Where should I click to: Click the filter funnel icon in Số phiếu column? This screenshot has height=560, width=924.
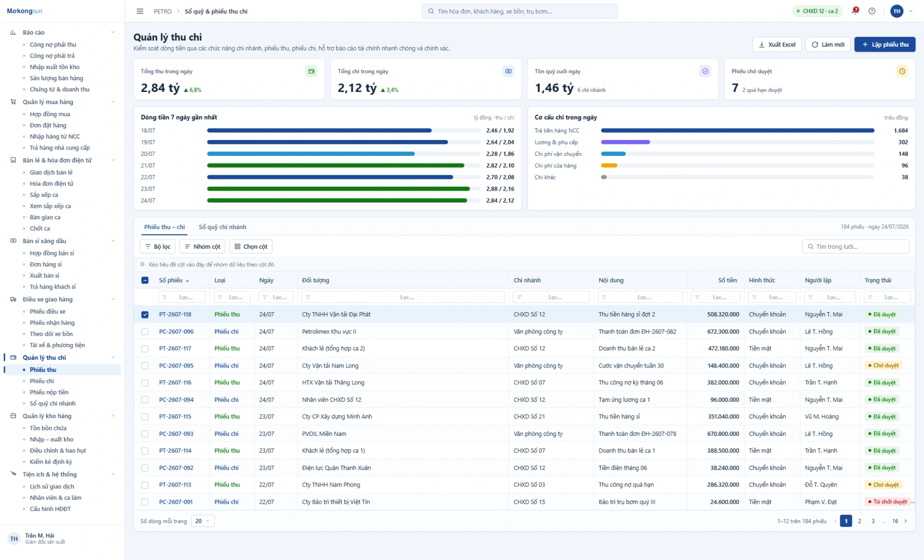point(165,297)
